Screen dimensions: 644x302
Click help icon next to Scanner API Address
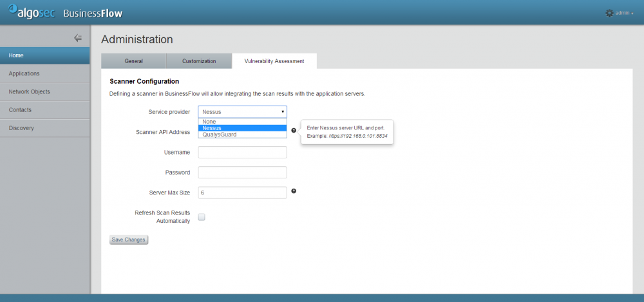pyautogui.click(x=294, y=130)
